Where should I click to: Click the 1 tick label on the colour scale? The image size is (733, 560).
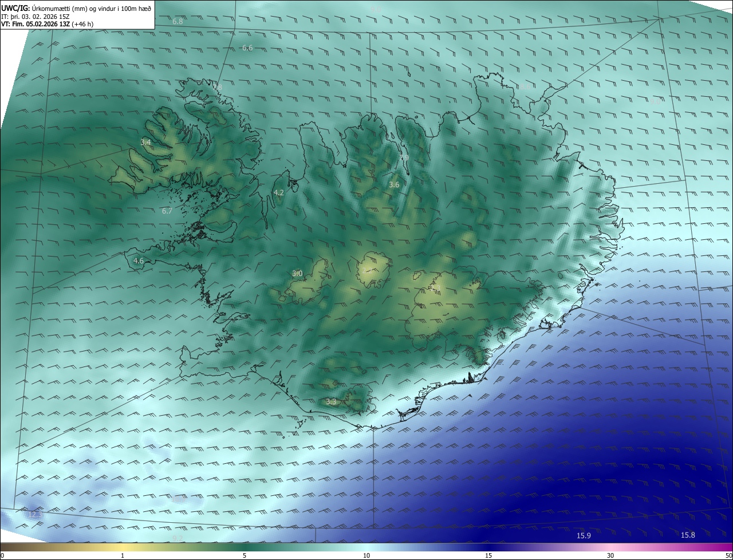click(x=123, y=555)
